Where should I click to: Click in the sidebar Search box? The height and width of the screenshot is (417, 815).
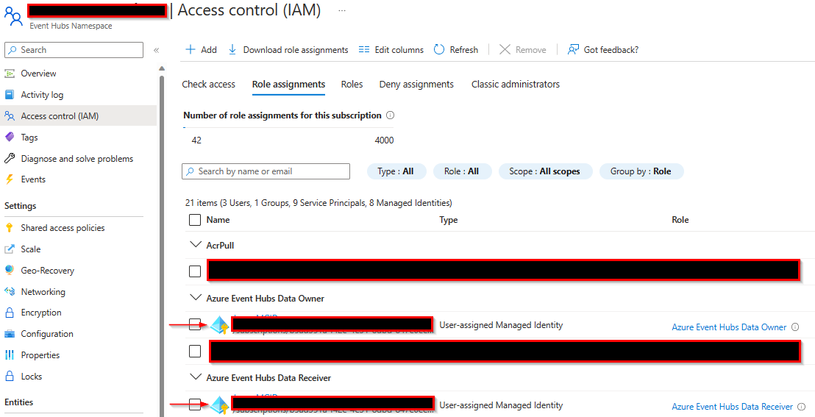[74, 50]
